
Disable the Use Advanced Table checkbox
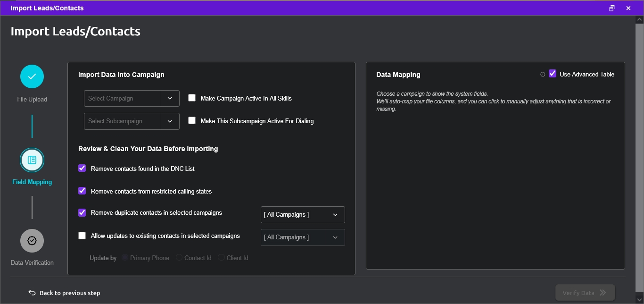coord(553,74)
